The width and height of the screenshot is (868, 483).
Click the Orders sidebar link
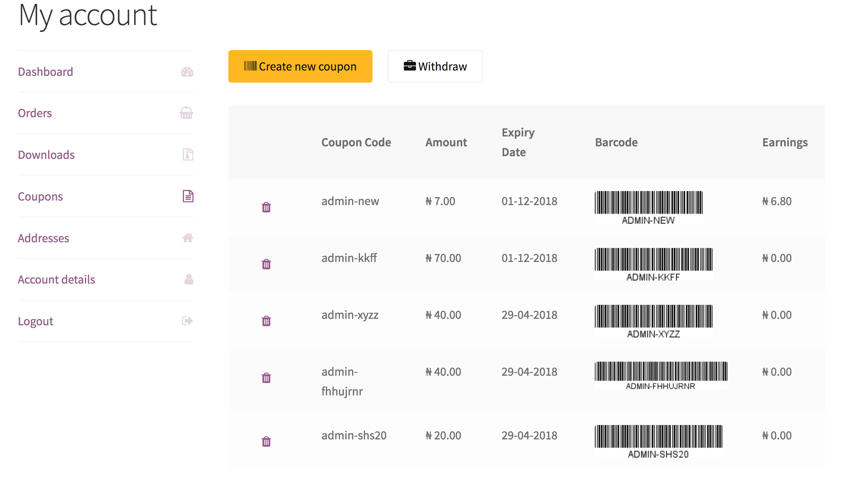coord(35,113)
